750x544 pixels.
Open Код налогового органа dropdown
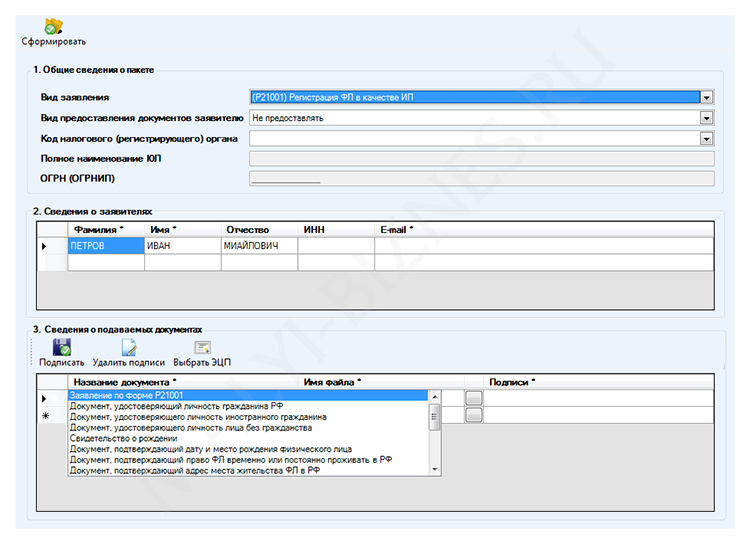(706, 138)
